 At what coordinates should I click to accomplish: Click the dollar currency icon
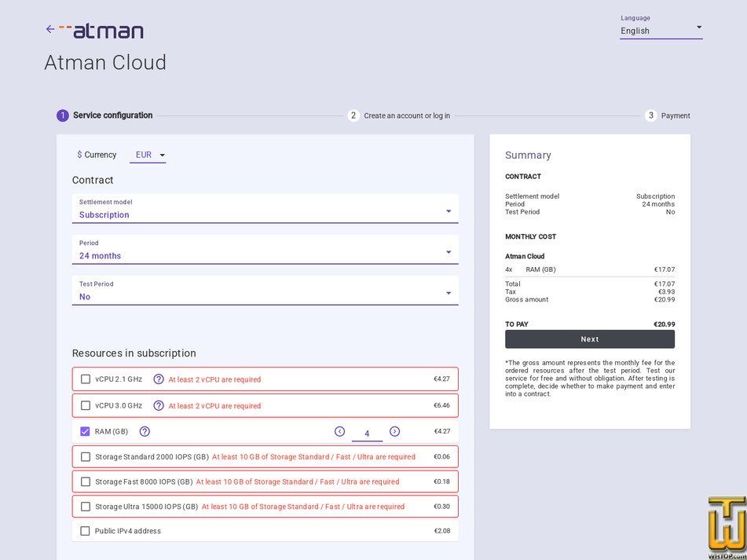[79, 155]
